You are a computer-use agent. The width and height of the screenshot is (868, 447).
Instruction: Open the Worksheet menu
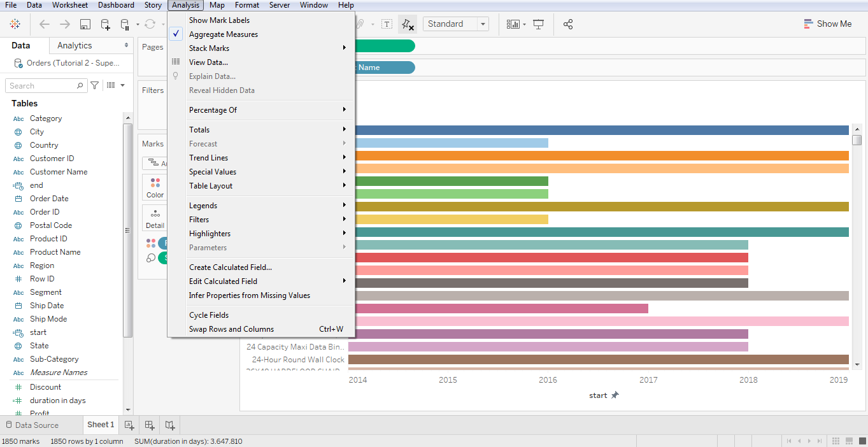[x=70, y=5]
